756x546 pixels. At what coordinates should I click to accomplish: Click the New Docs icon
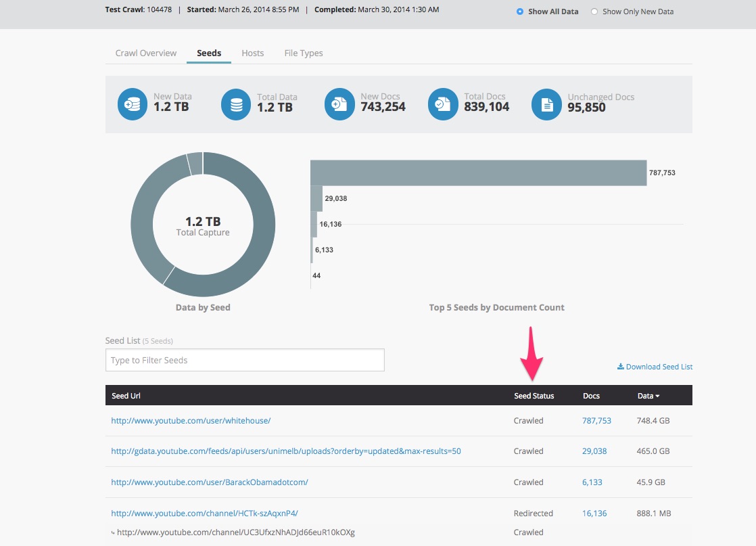click(339, 105)
